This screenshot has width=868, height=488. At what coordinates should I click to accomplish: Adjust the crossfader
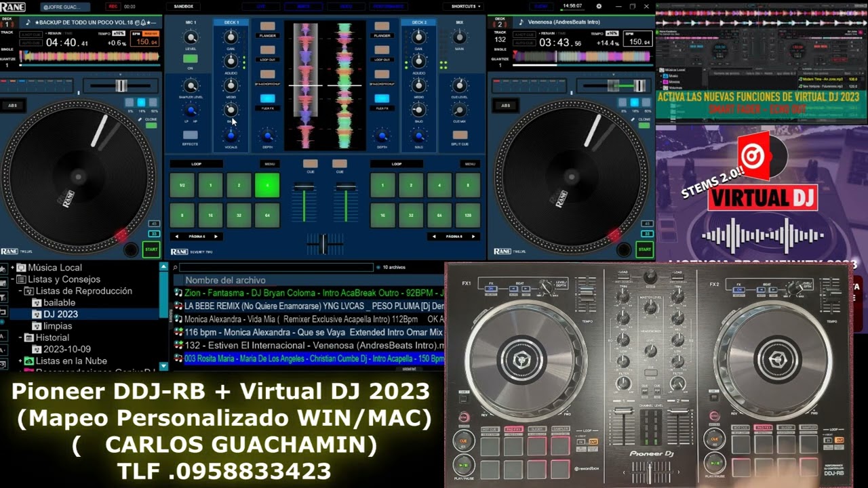click(x=324, y=244)
